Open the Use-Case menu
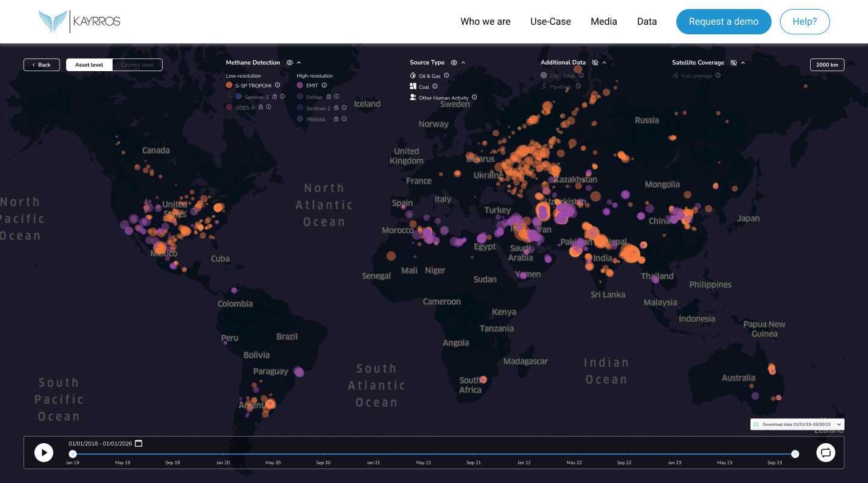The image size is (868, 483). [550, 22]
